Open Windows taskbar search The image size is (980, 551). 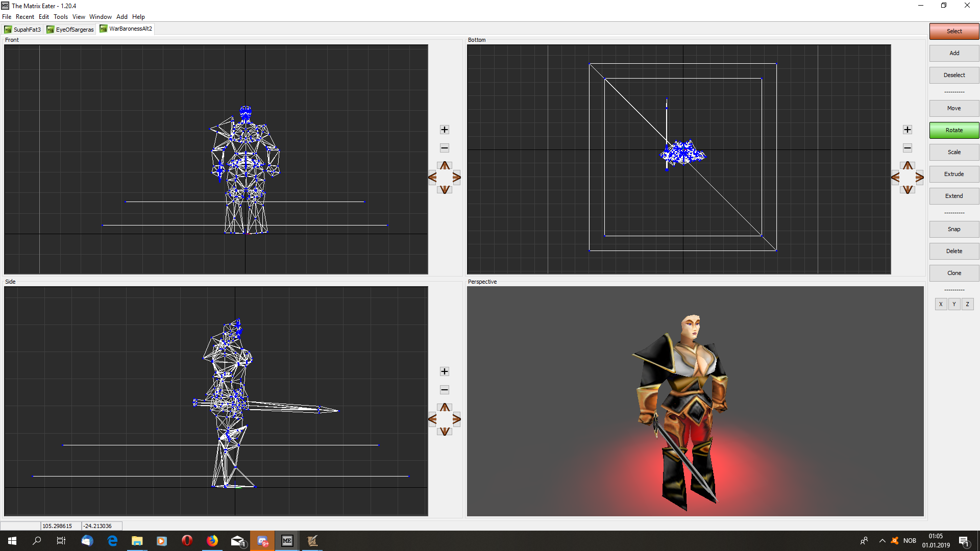[x=37, y=541]
